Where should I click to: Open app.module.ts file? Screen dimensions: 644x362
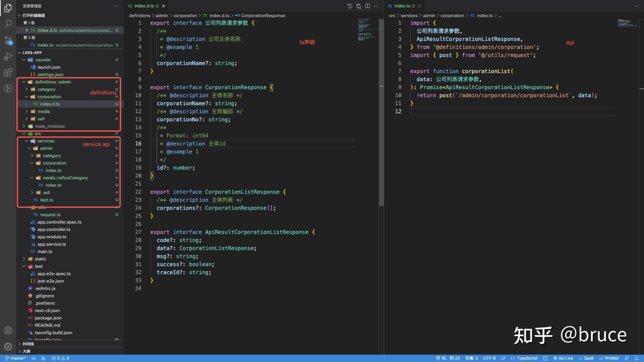pyautogui.click(x=52, y=237)
